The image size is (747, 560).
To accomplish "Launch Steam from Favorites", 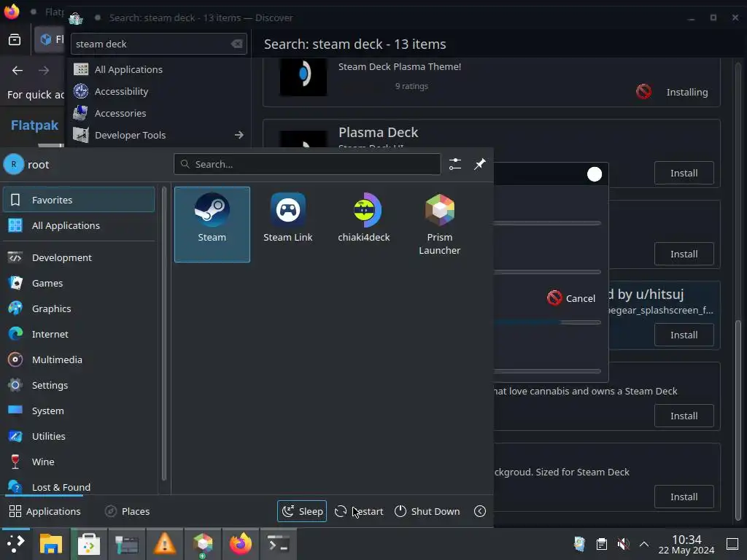I will pos(212,225).
